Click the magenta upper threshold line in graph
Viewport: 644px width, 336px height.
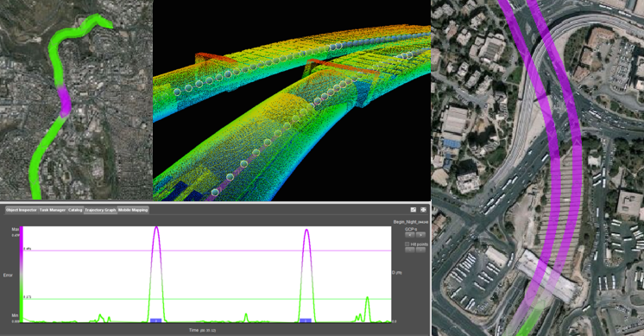click(207, 250)
